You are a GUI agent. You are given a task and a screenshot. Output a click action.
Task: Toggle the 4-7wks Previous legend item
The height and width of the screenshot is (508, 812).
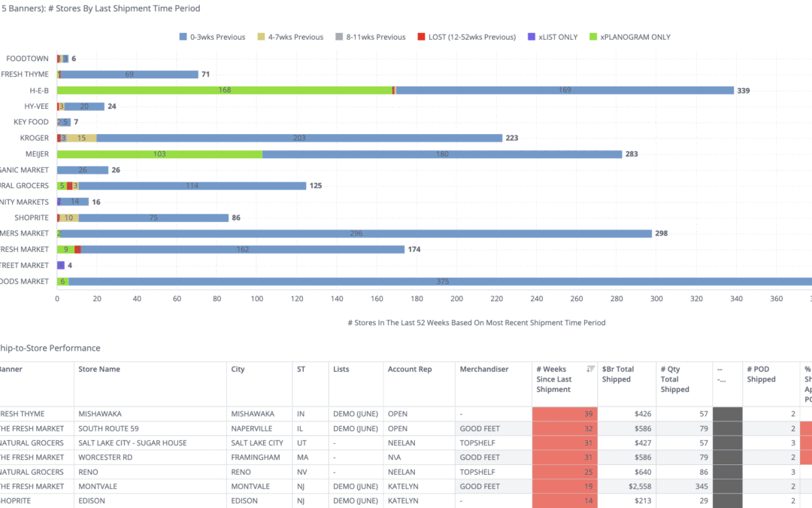tap(290, 37)
